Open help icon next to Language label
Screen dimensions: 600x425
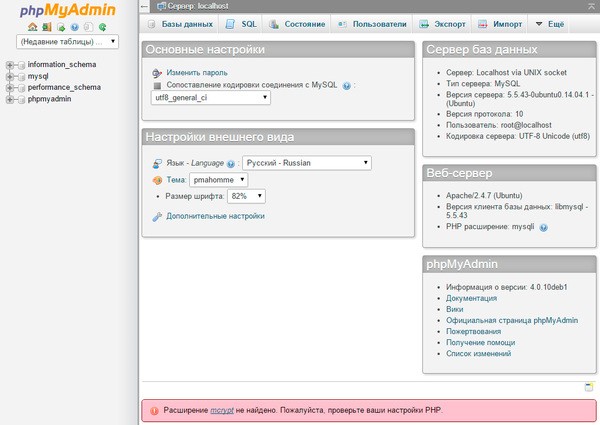tap(231, 164)
